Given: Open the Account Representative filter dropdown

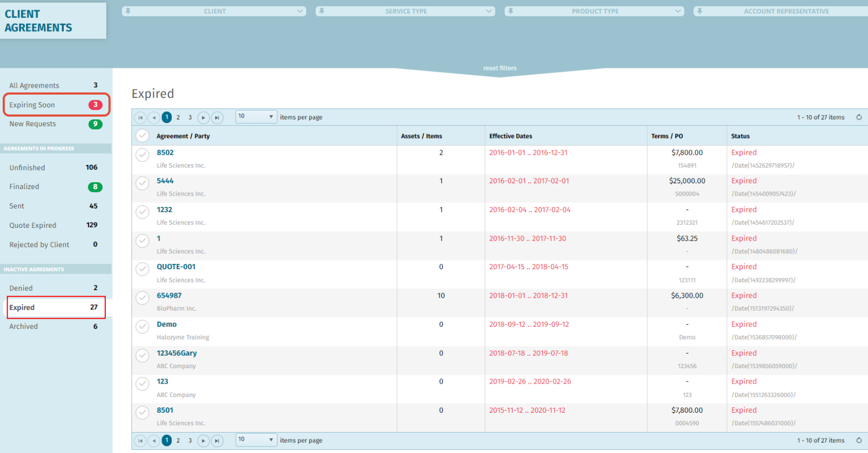Looking at the screenshot, I should click(x=781, y=11).
